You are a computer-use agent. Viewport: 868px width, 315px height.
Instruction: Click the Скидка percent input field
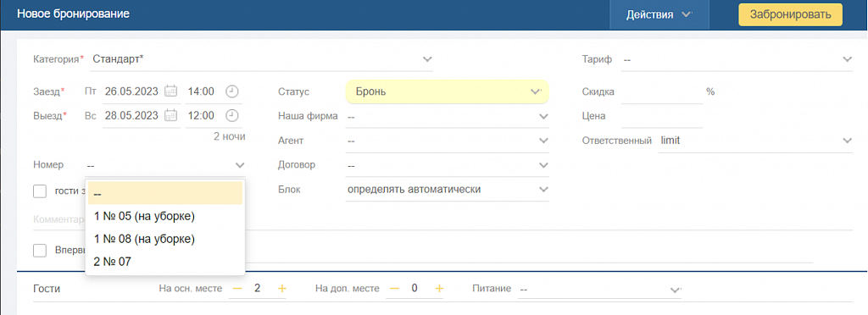coord(661,91)
